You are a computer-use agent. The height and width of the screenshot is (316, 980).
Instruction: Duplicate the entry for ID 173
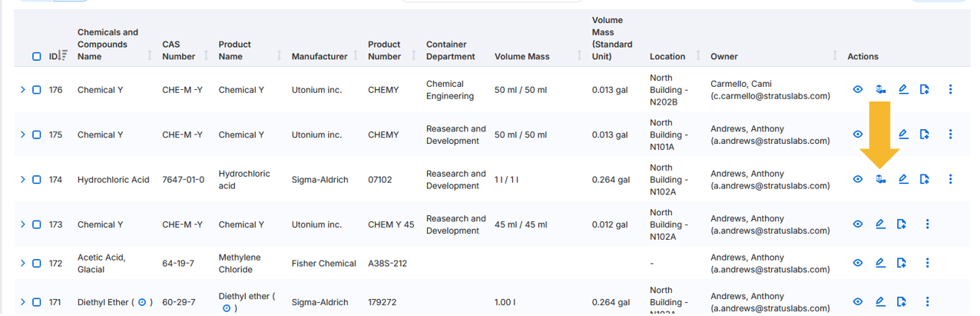pyautogui.click(x=902, y=225)
